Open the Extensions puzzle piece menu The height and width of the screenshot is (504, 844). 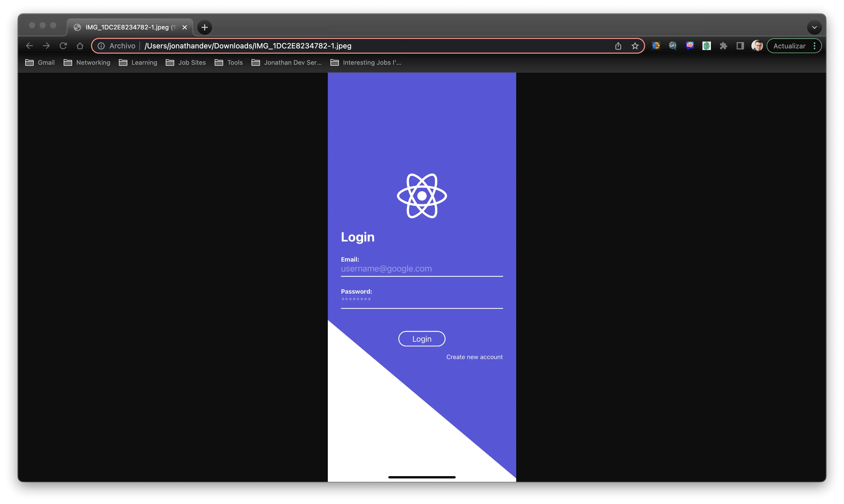pyautogui.click(x=724, y=46)
